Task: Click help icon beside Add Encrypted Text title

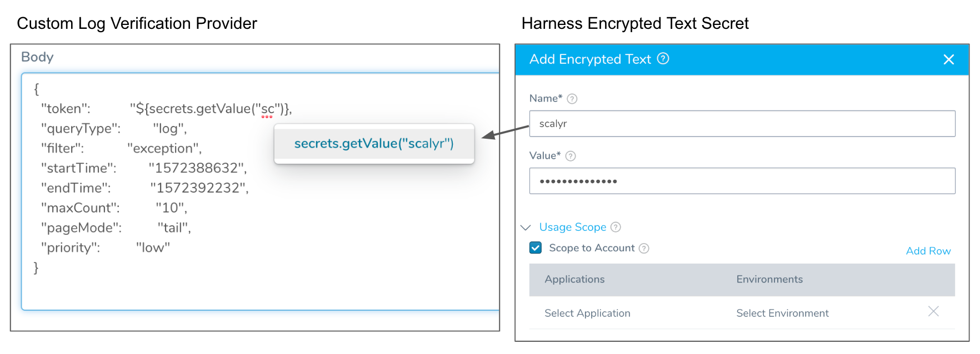Action: 663,59
